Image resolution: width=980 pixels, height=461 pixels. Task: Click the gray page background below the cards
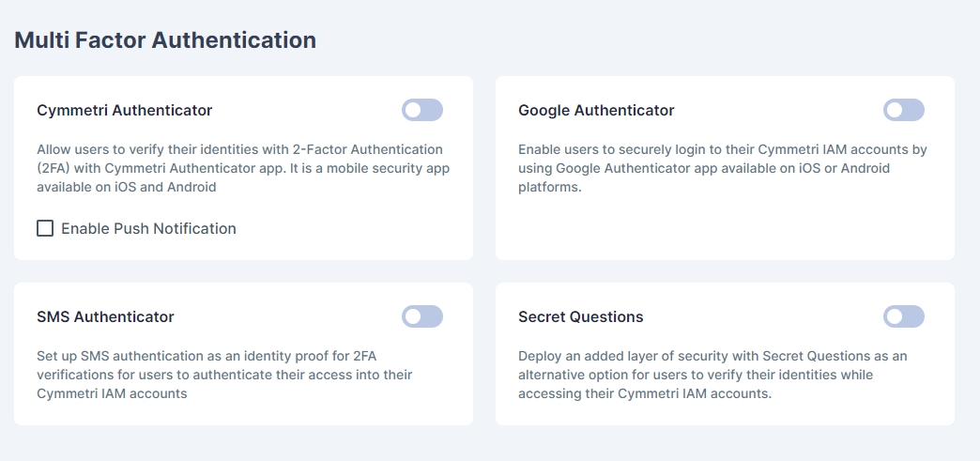coord(488,443)
